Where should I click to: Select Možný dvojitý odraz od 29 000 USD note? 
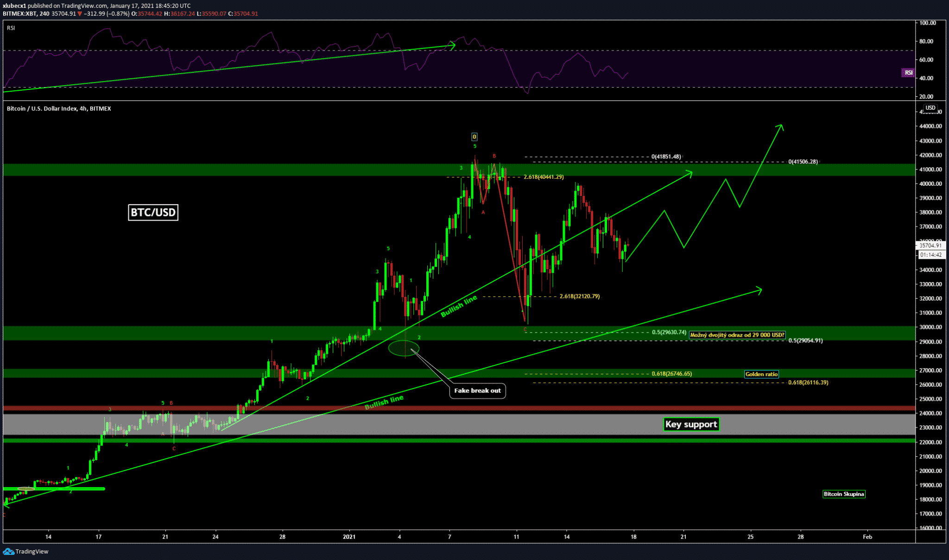737,335
